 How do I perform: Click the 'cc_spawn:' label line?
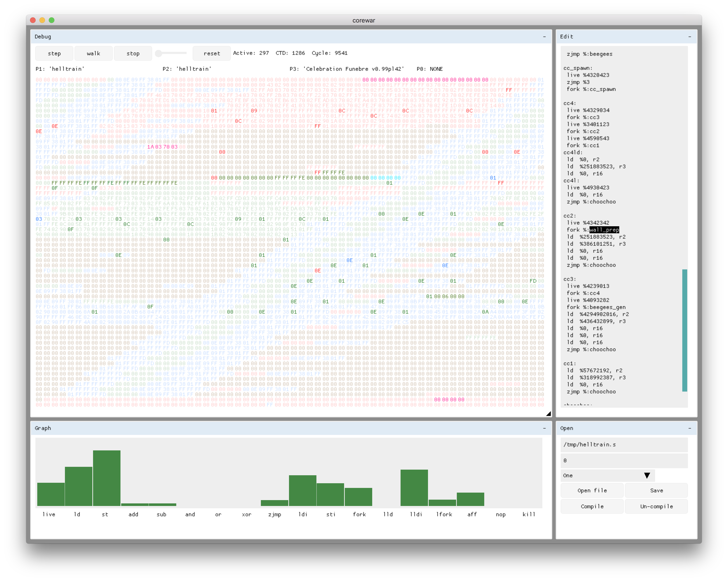[578, 68]
